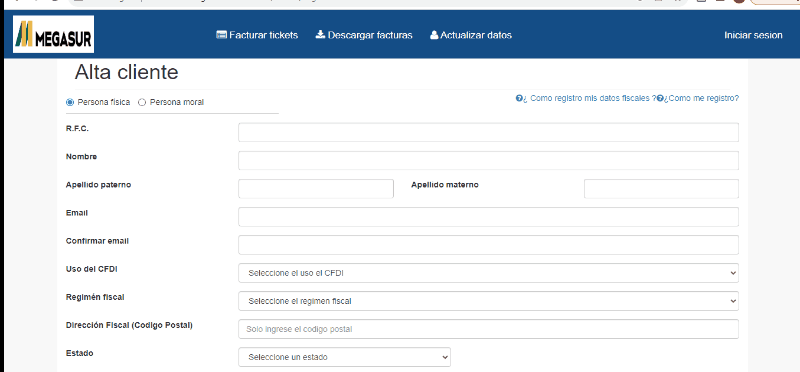Focus the Confirmar email input field
This screenshot has width=800, height=372.
(x=488, y=244)
